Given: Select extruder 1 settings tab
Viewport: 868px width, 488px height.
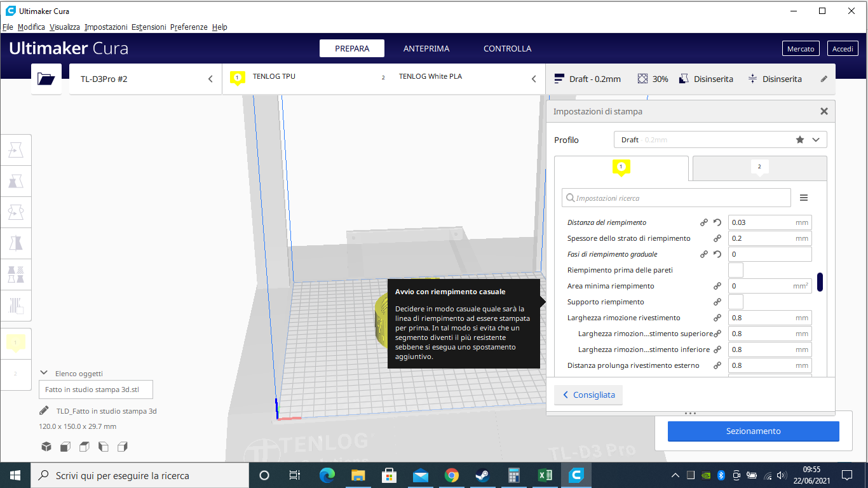Looking at the screenshot, I should click(621, 168).
